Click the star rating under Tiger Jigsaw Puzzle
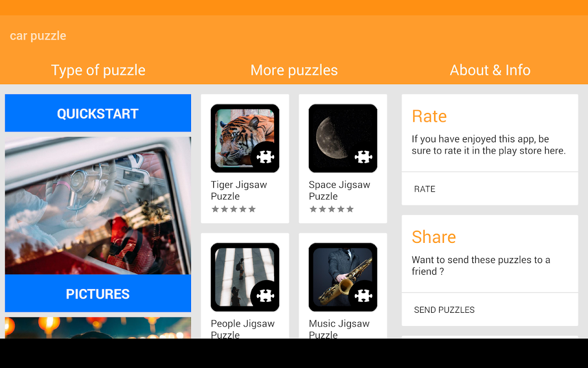Viewport: 588px width, 368px height. point(233,209)
